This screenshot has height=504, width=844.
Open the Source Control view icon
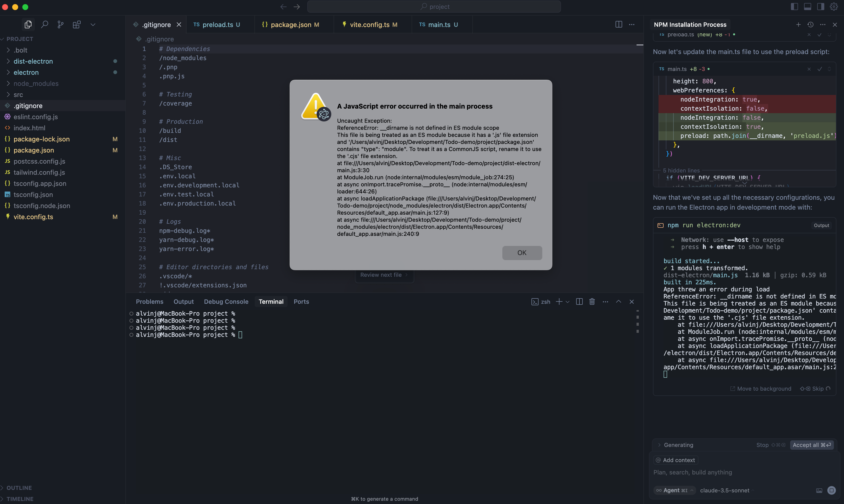click(60, 24)
